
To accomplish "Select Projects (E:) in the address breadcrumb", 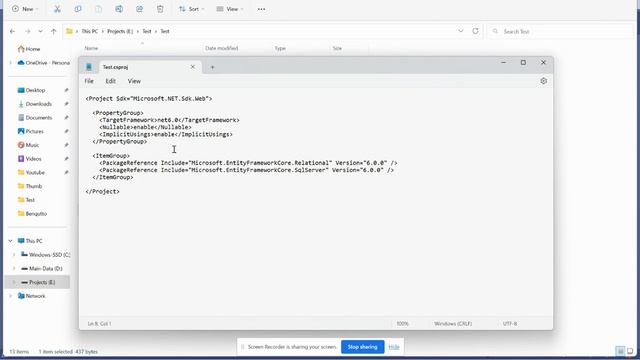I will (x=120, y=31).
